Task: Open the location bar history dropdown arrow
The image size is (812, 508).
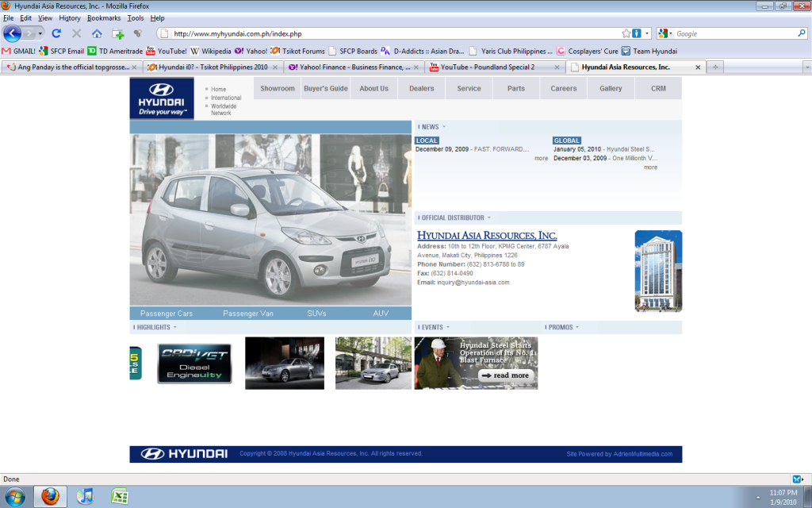Action: 647,33
